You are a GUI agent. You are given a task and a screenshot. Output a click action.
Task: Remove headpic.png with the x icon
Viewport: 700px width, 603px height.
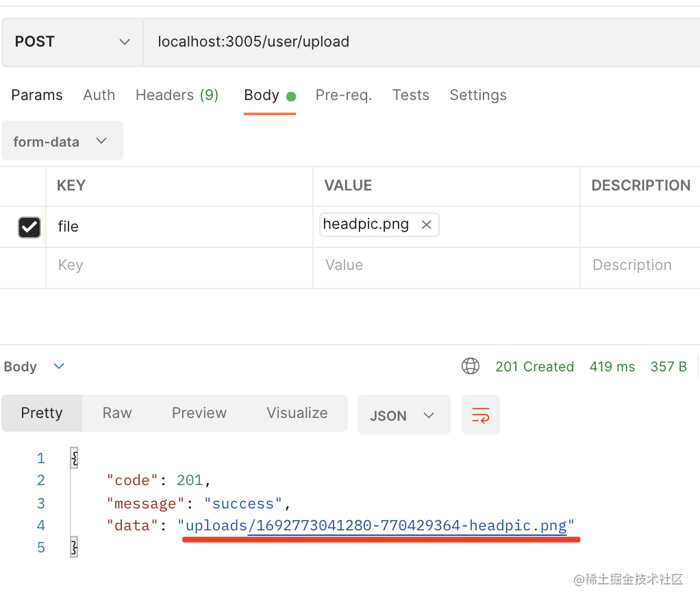point(426,225)
